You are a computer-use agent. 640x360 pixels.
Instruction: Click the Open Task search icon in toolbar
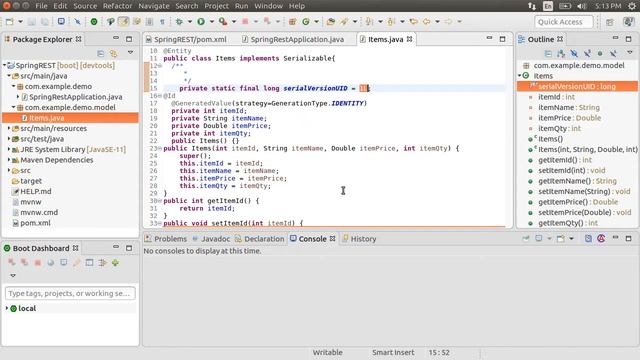pos(344,22)
